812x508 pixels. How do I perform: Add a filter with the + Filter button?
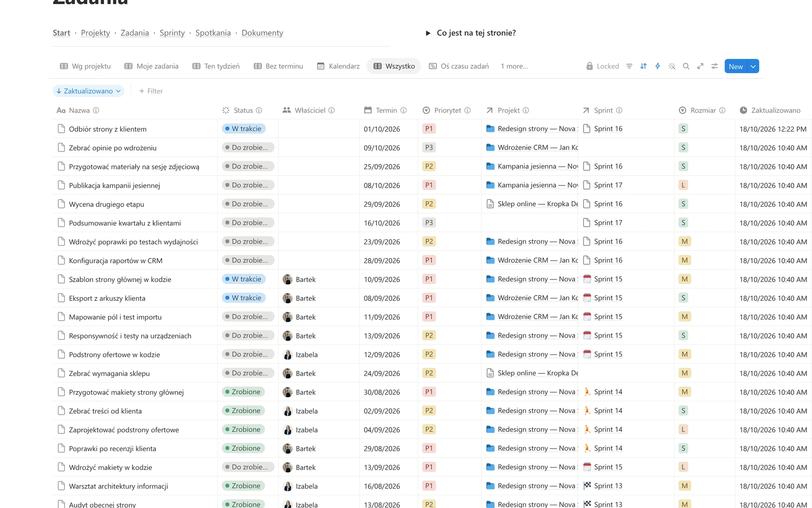point(151,91)
